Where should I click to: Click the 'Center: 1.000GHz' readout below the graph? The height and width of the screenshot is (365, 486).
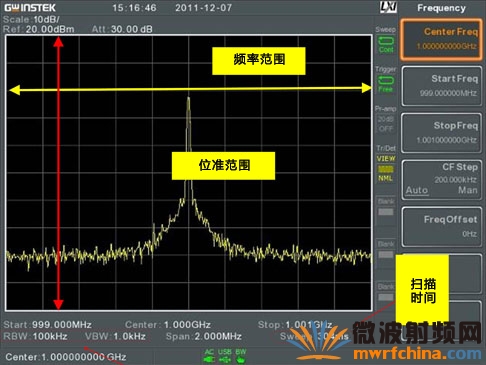pyautogui.click(x=168, y=324)
